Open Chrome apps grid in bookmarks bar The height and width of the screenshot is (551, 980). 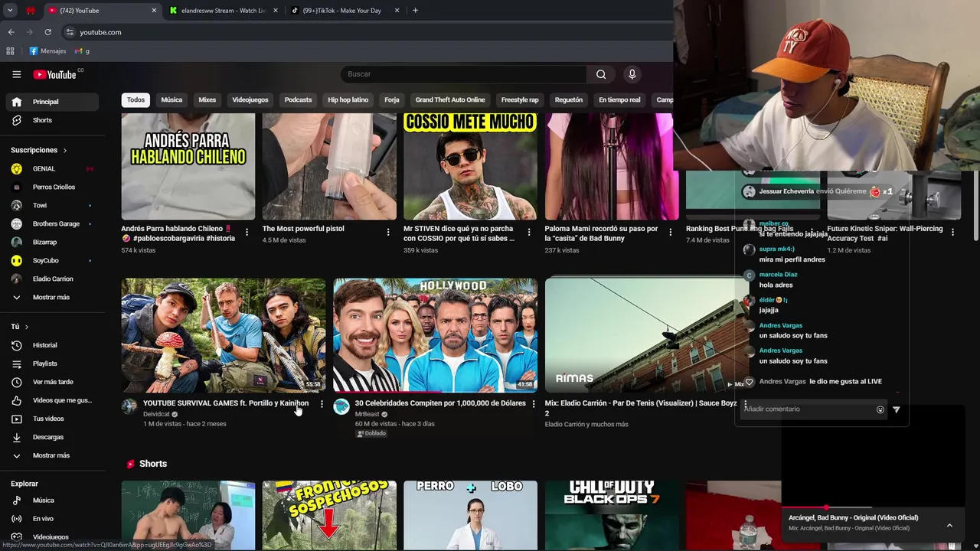coord(10,51)
